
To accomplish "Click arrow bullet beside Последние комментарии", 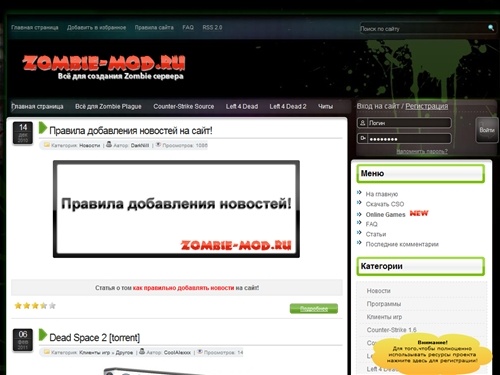I will 359,242.
